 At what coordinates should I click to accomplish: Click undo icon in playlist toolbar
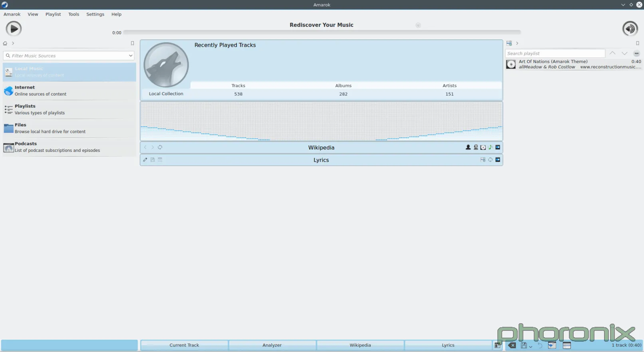pos(540,346)
